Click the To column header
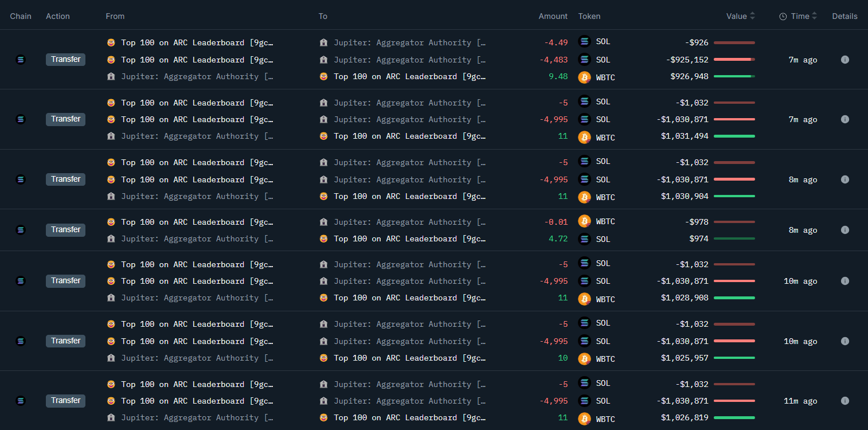The image size is (868, 430). point(323,16)
